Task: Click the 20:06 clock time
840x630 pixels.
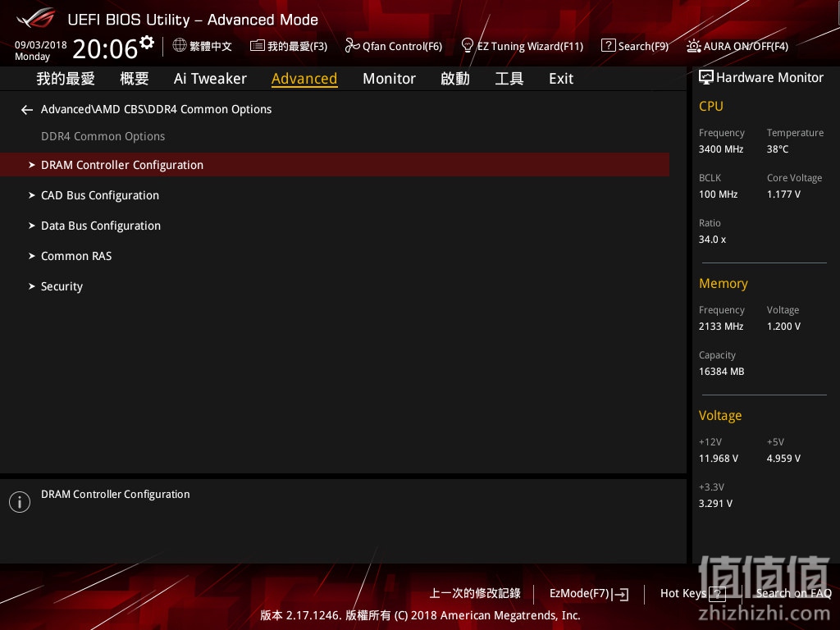Action: (105, 49)
